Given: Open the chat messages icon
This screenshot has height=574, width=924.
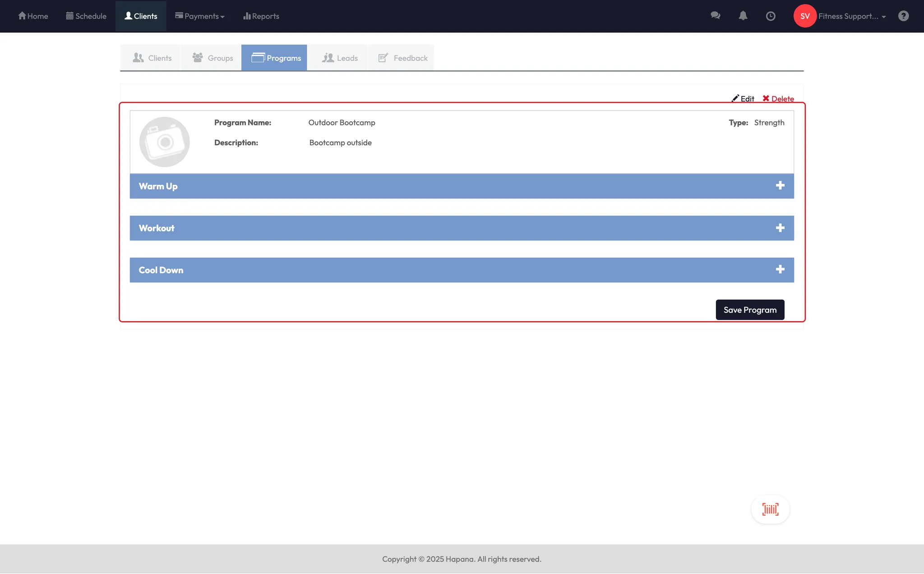Looking at the screenshot, I should click(715, 16).
